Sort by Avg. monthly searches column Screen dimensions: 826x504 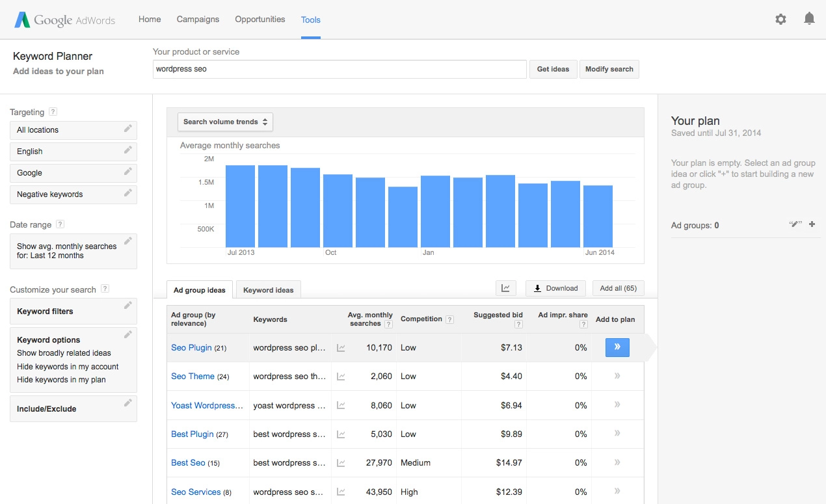370,319
